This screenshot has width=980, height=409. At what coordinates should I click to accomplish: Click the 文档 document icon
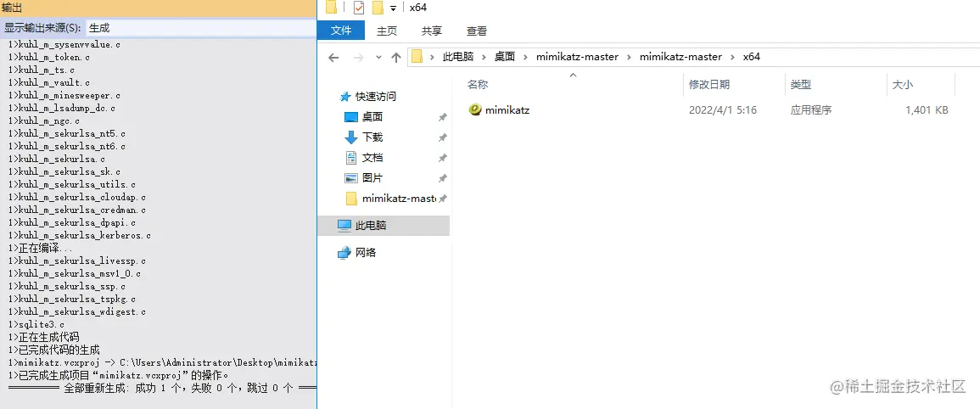351,158
